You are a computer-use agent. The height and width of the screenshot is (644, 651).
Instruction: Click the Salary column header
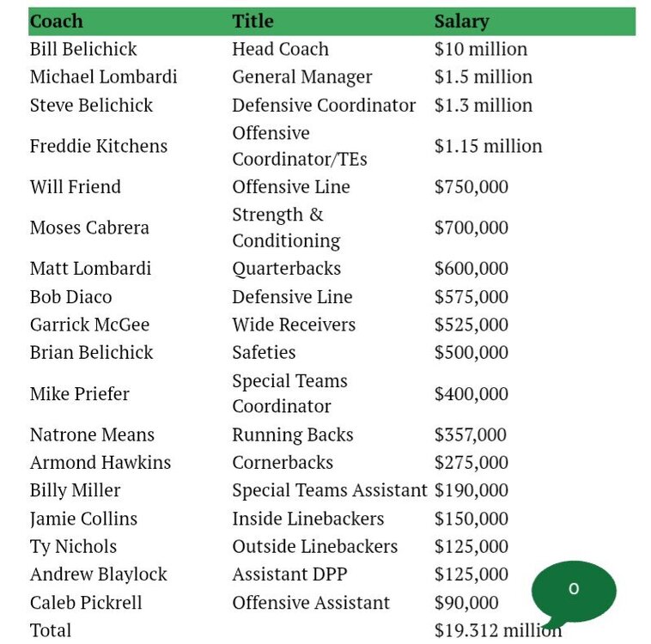[x=461, y=21]
